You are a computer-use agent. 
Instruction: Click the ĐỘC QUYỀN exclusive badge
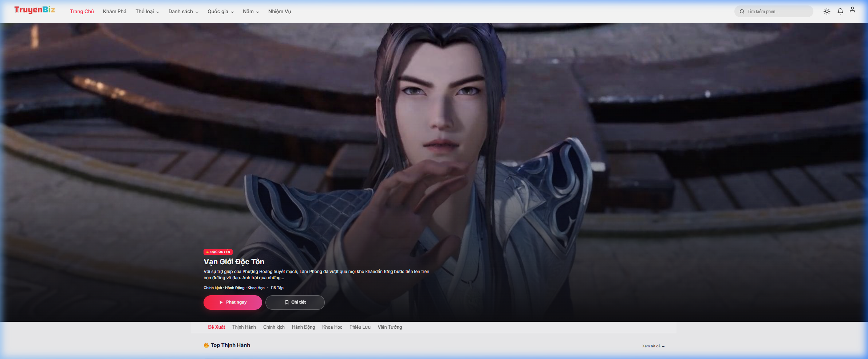pyautogui.click(x=218, y=252)
